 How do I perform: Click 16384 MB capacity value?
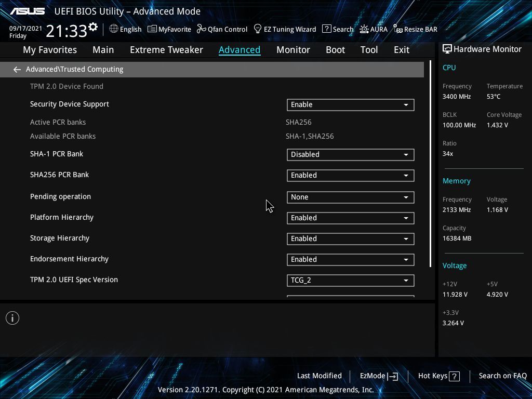tap(457, 238)
